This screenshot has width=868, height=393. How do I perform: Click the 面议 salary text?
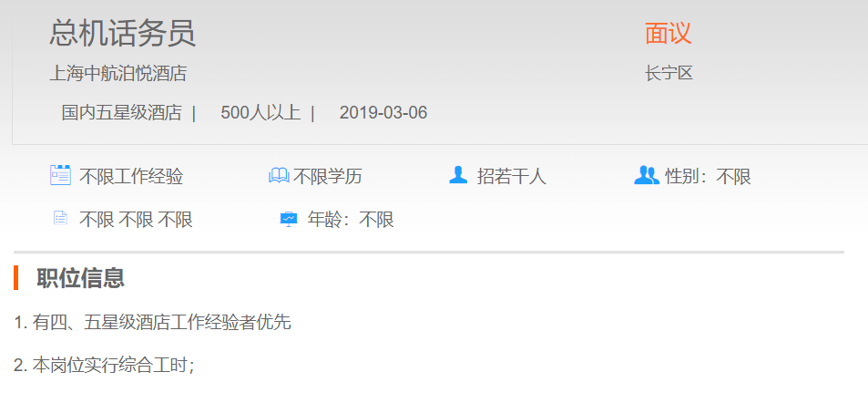coord(669,33)
